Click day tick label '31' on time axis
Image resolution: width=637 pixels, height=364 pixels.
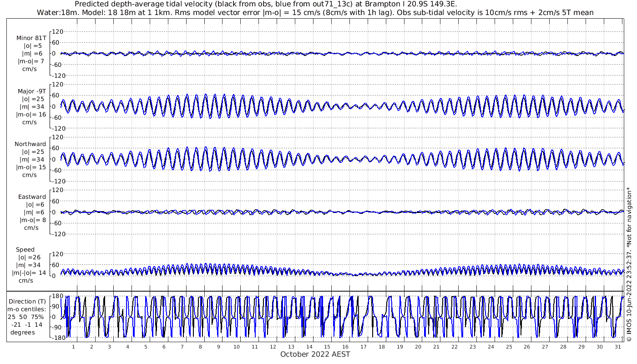(617, 347)
